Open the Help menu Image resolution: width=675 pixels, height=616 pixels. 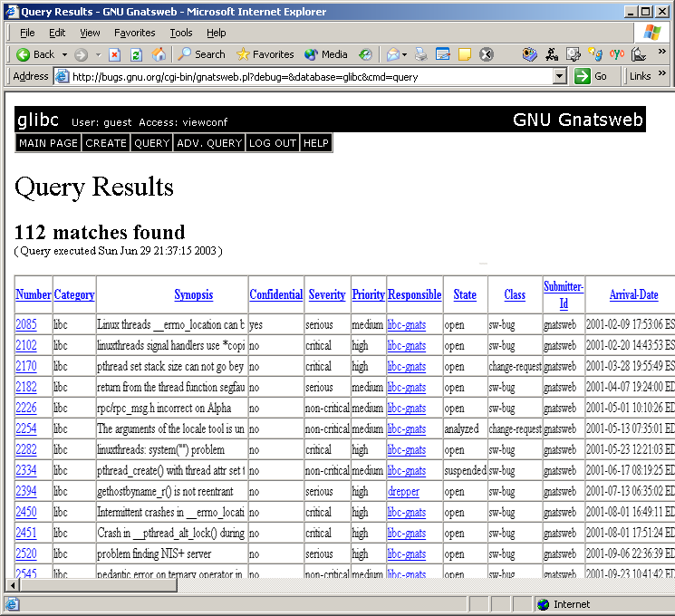(217, 33)
